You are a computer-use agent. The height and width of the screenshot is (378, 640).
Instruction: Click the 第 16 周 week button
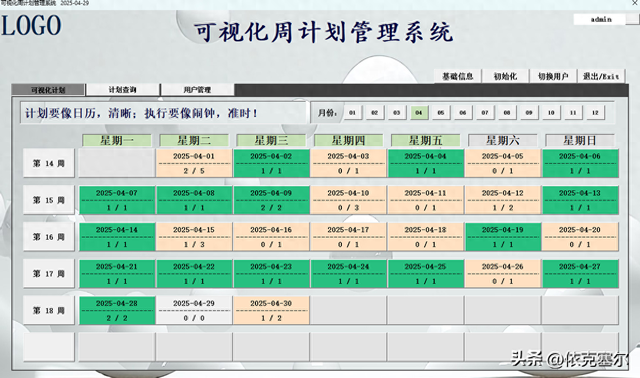coord(49,237)
